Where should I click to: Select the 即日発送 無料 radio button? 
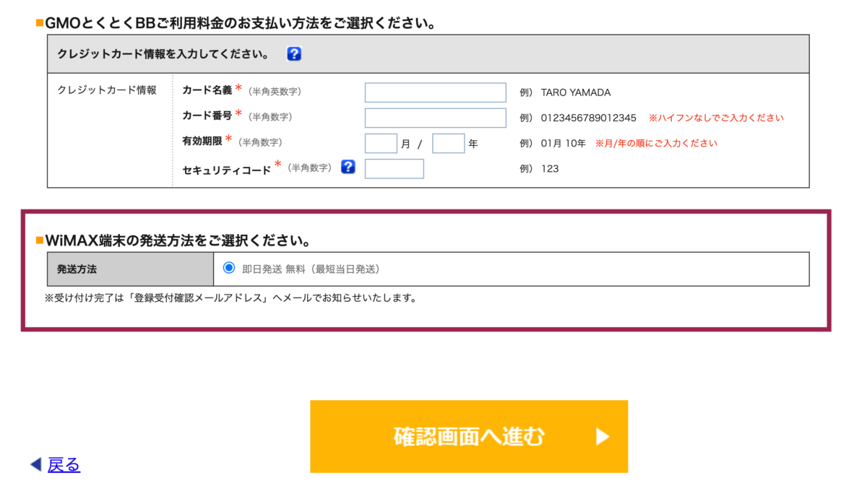click(x=229, y=267)
